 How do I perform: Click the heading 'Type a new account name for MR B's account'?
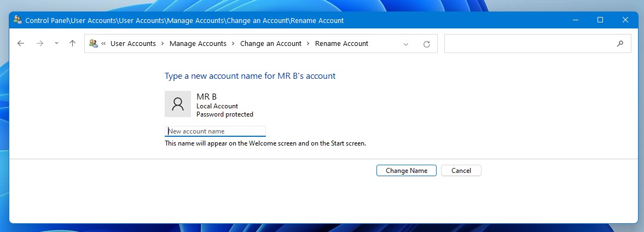click(x=250, y=76)
